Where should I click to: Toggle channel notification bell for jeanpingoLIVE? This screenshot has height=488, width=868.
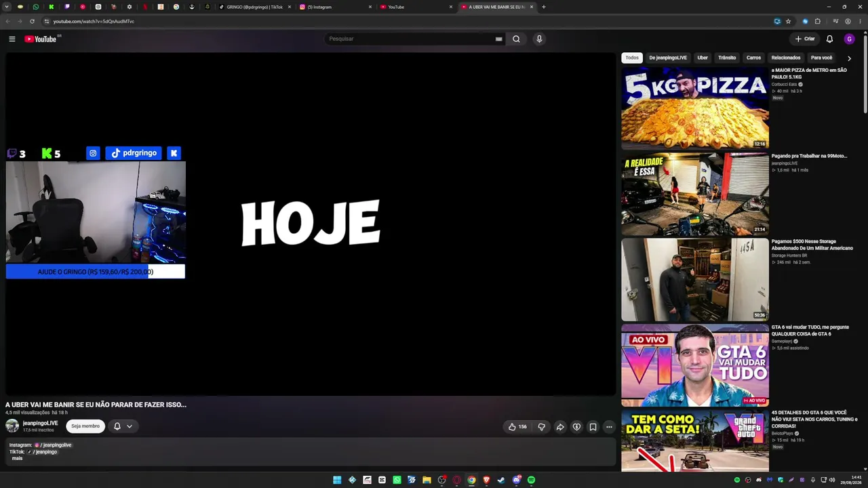pyautogui.click(x=117, y=426)
